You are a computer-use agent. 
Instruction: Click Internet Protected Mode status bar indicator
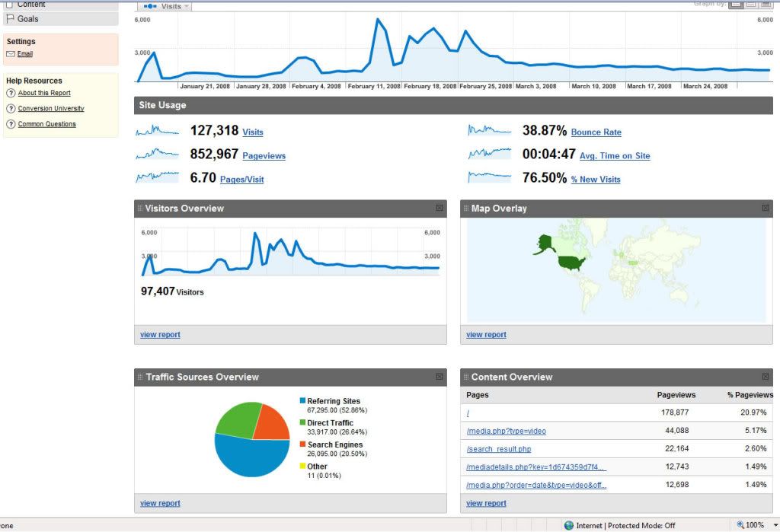pos(620,525)
